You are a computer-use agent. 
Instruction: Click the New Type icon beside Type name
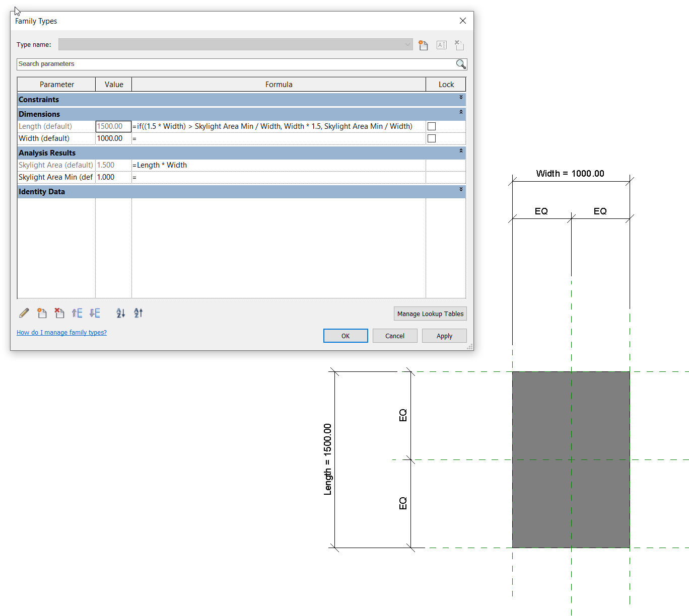tap(423, 45)
